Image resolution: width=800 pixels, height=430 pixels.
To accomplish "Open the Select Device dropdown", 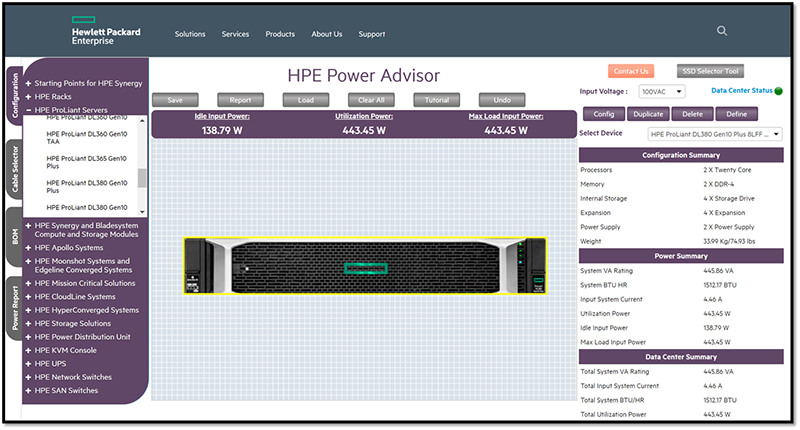I will pyautogui.click(x=715, y=134).
